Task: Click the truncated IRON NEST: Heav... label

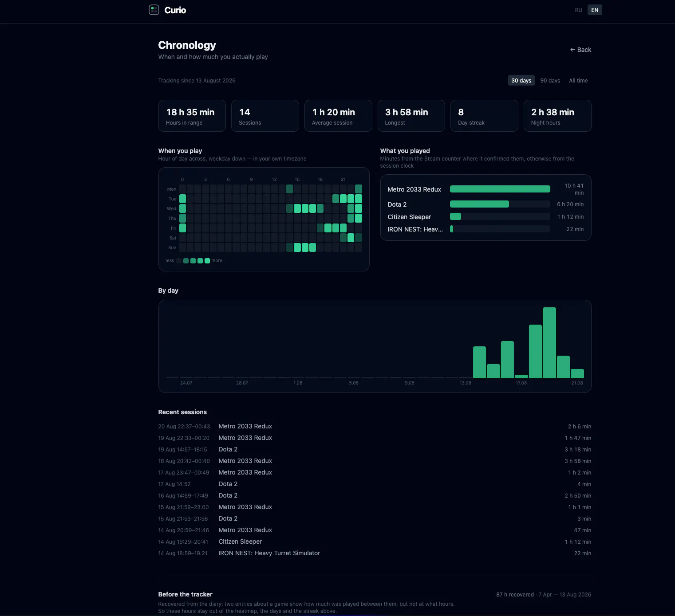Action: pos(415,229)
